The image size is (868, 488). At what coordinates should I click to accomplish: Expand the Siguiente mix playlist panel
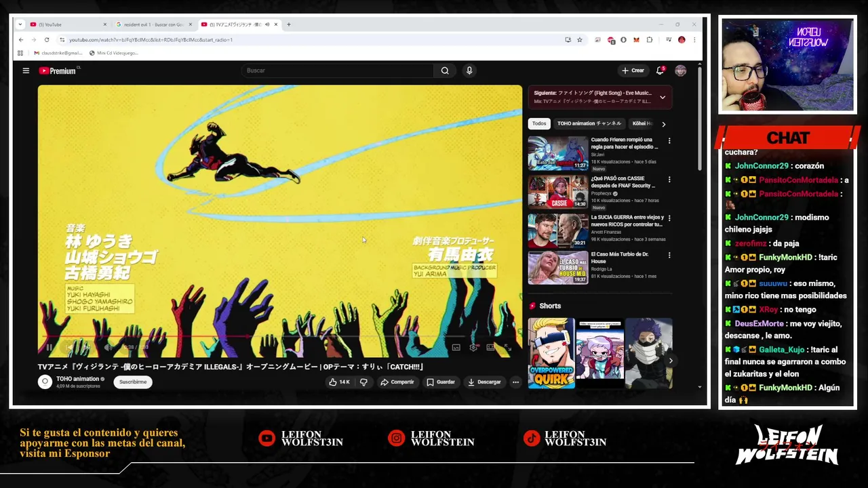coord(663,97)
